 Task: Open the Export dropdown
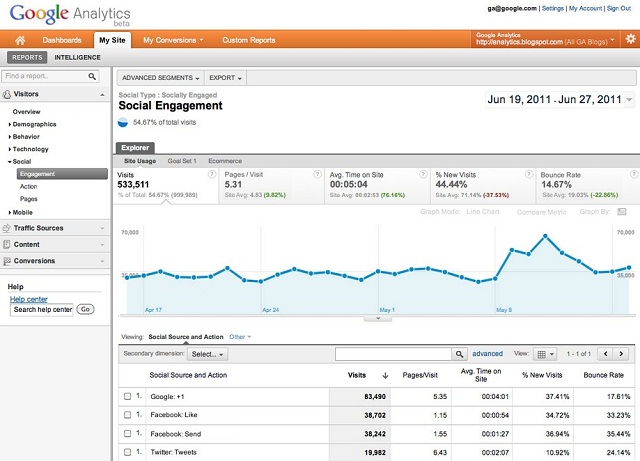(x=225, y=78)
